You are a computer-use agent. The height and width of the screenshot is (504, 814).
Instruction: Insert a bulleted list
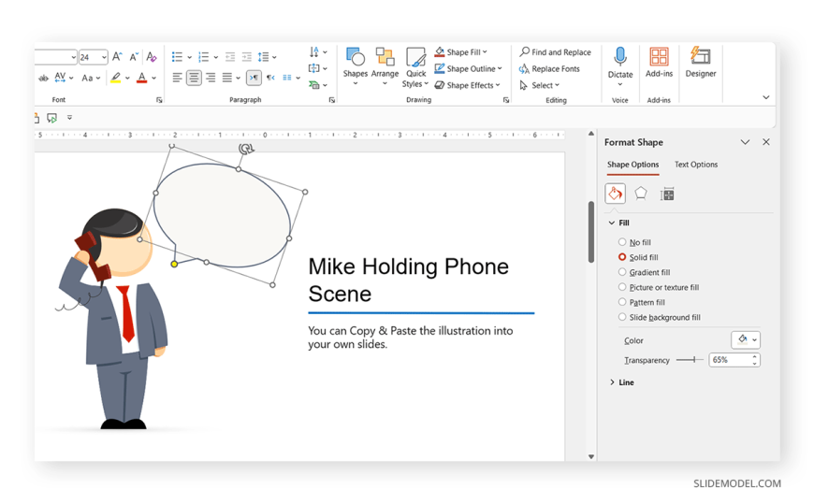(177, 57)
